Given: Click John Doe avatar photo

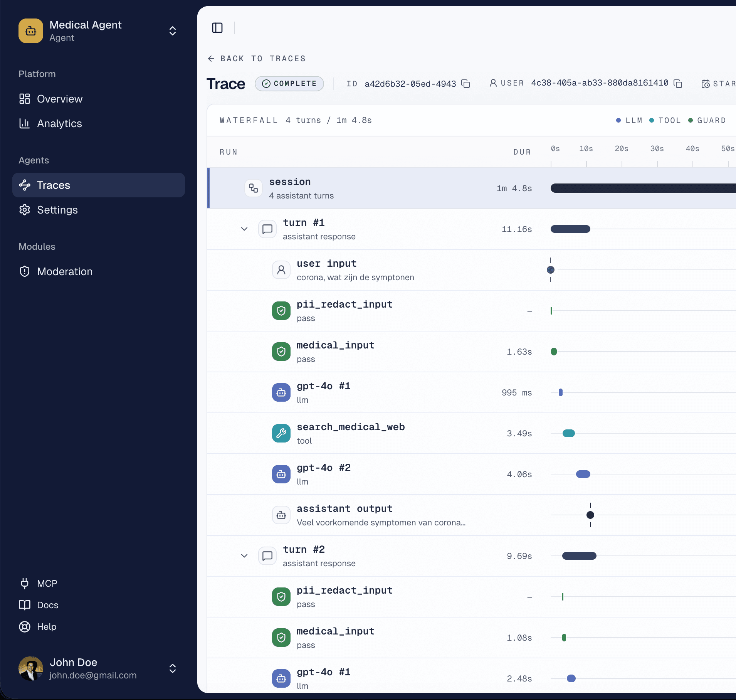Looking at the screenshot, I should tap(31, 668).
